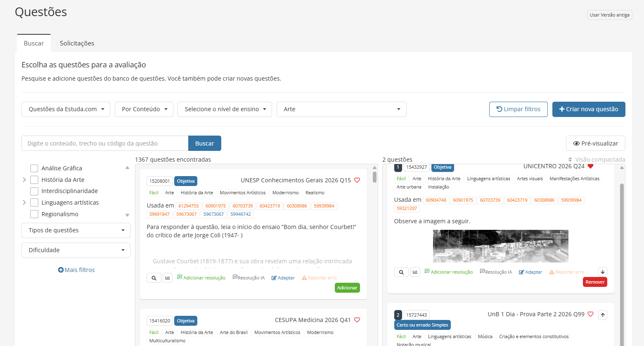
Task: Switch to the Solicitações tab
Action: tap(77, 43)
